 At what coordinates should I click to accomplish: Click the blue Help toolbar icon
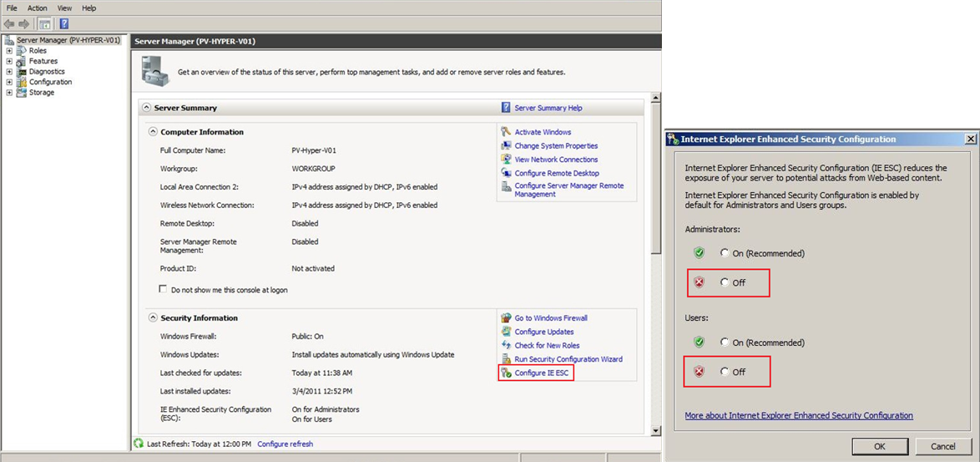[x=63, y=23]
